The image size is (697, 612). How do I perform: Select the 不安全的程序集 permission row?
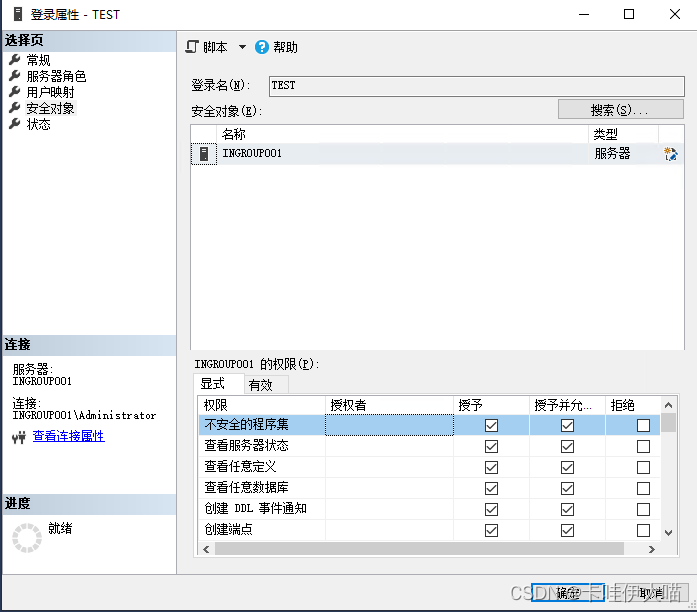429,425
